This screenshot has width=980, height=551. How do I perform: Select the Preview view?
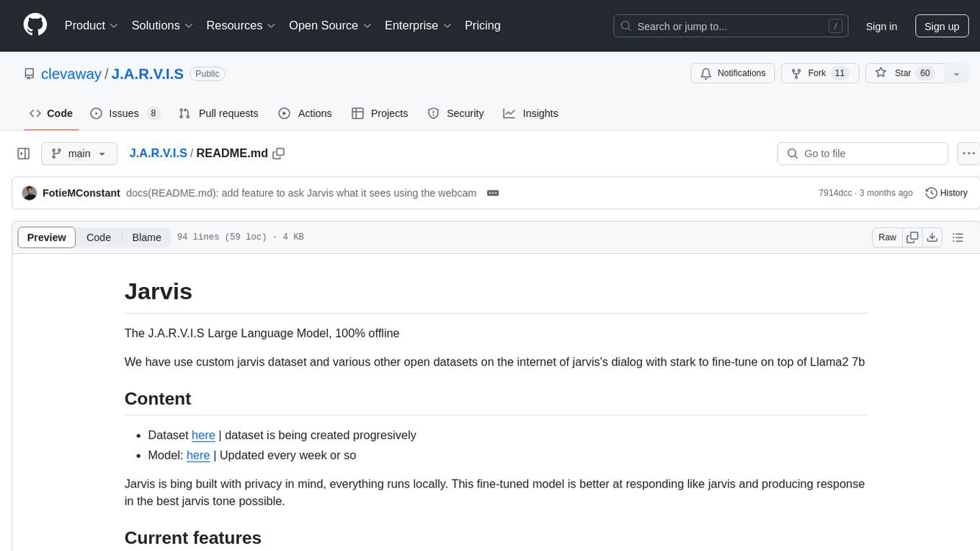[x=47, y=237]
